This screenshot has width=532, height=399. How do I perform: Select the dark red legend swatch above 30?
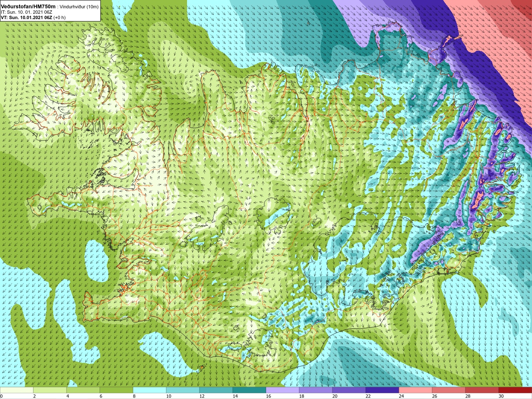515,390
